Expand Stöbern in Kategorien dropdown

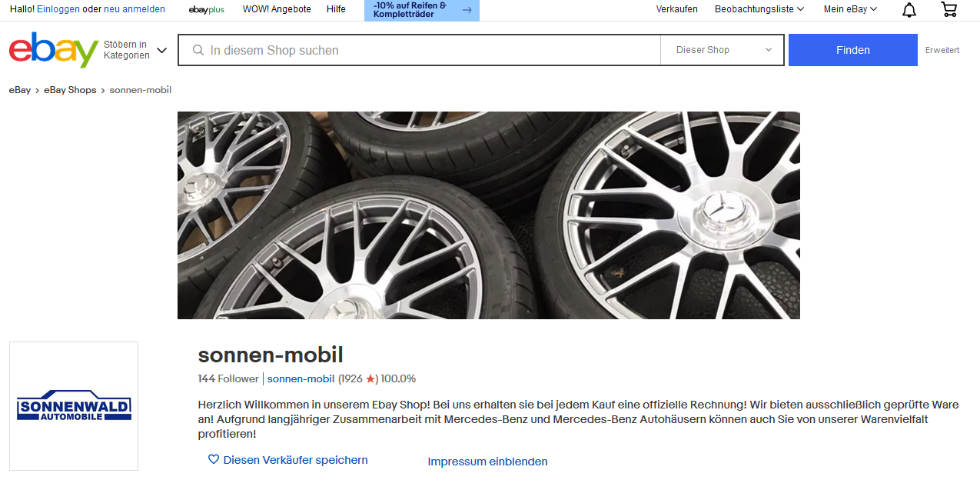coord(135,50)
